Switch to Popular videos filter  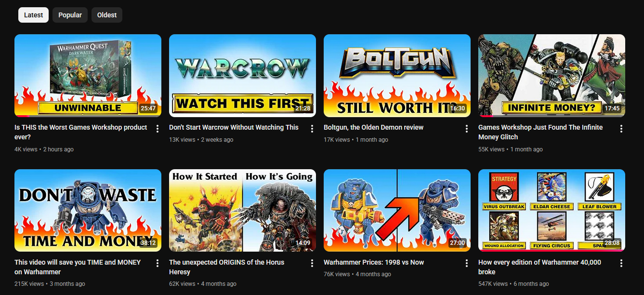pyautogui.click(x=70, y=15)
